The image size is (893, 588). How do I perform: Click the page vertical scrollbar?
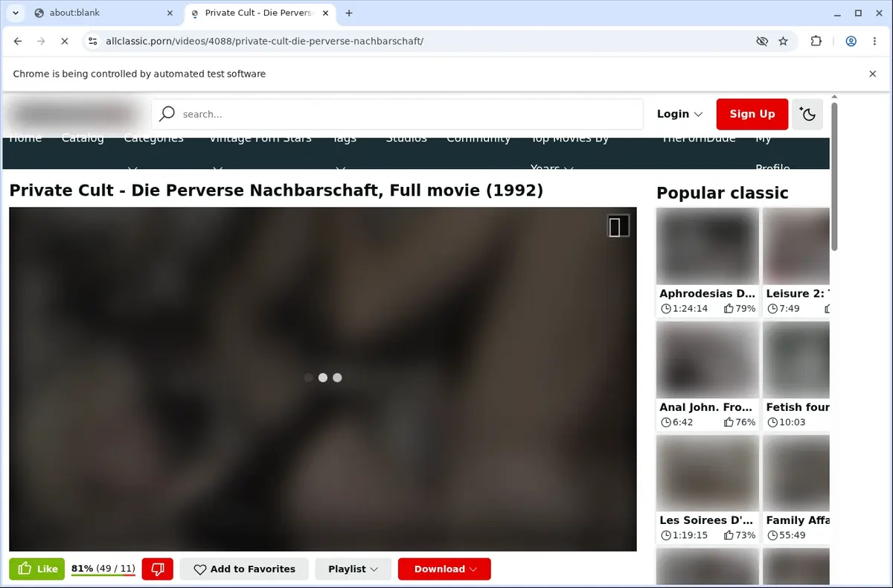[834, 176]
